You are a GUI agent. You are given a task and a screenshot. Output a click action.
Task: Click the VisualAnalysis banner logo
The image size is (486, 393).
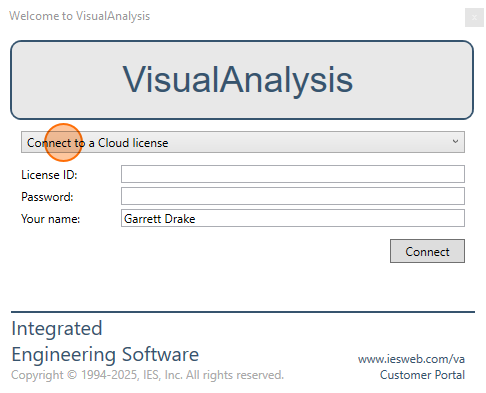tap(242, 80)
